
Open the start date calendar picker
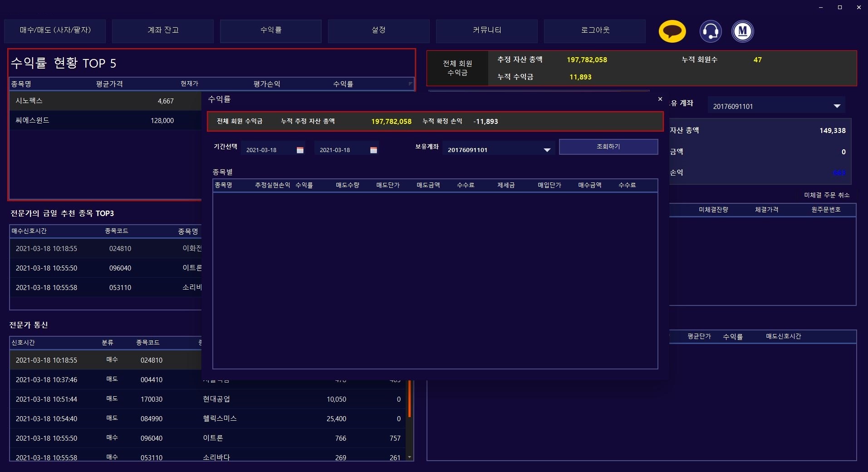(300, 150)
